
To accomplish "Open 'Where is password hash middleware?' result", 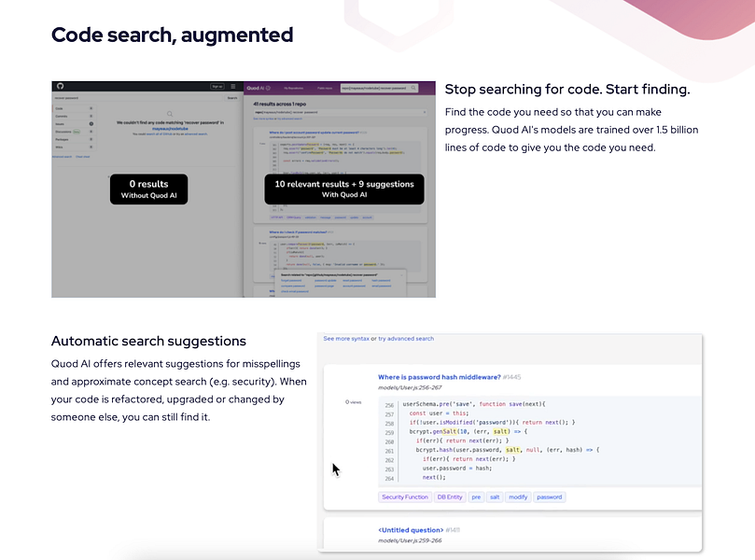I will click(440, 377).
